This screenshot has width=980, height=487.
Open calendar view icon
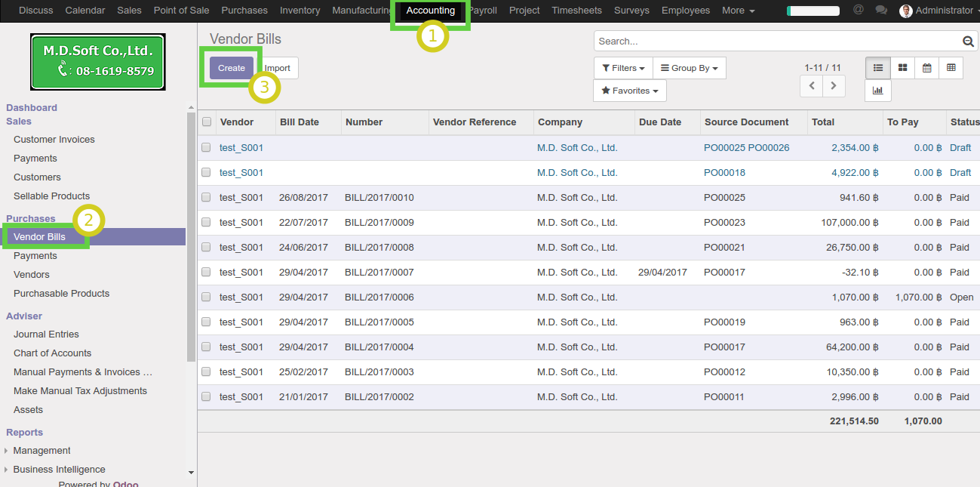pos(926,68)
